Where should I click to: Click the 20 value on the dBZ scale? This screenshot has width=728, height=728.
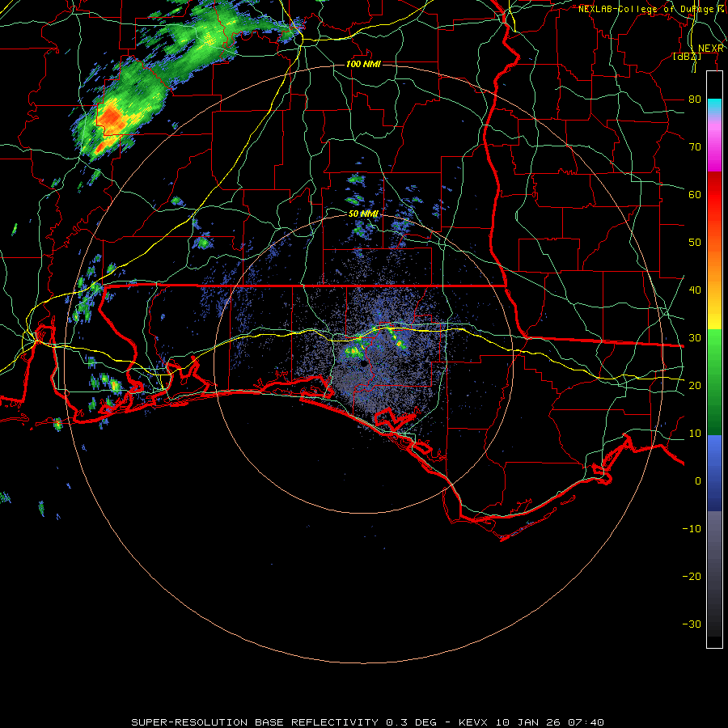coord(695,386)
